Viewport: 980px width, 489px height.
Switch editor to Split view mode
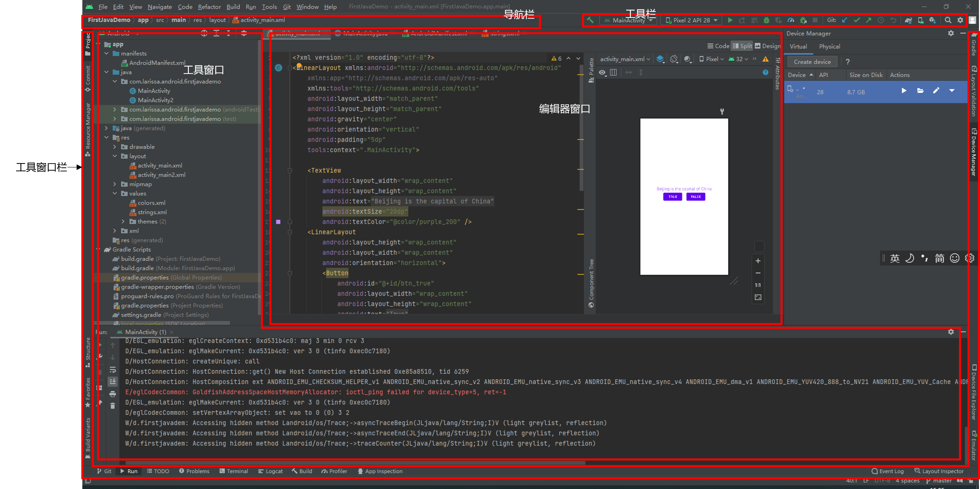pyautogui.click(x=742, y=46)
